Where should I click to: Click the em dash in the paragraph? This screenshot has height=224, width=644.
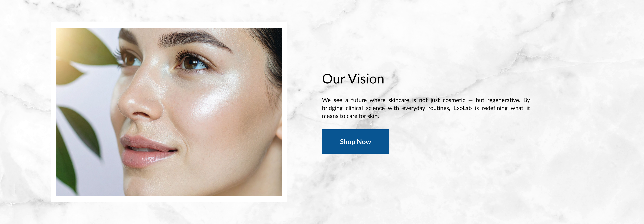click(470, 100)
